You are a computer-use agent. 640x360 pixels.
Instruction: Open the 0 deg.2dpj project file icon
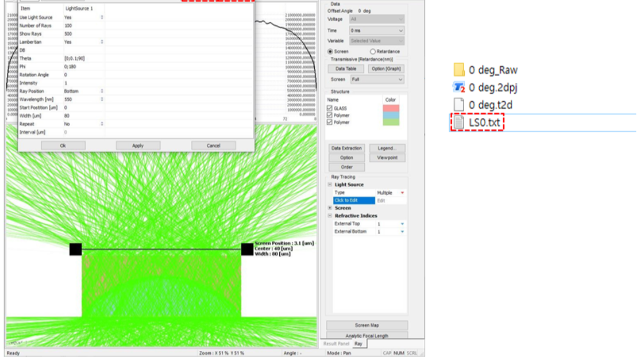click(x=459, y=87)
